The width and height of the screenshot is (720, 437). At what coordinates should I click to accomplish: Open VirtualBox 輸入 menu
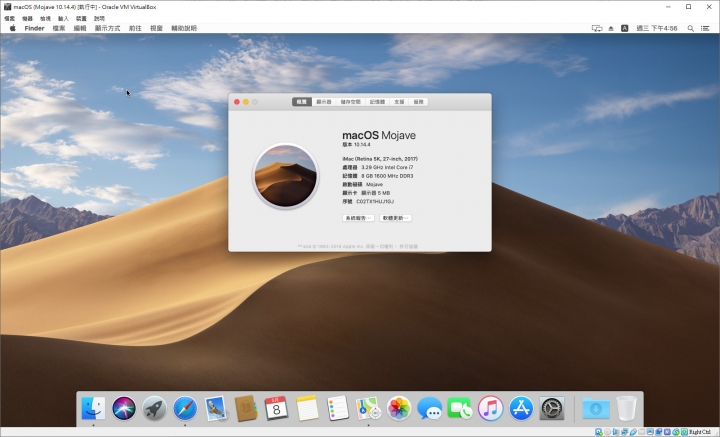(63, 18)
